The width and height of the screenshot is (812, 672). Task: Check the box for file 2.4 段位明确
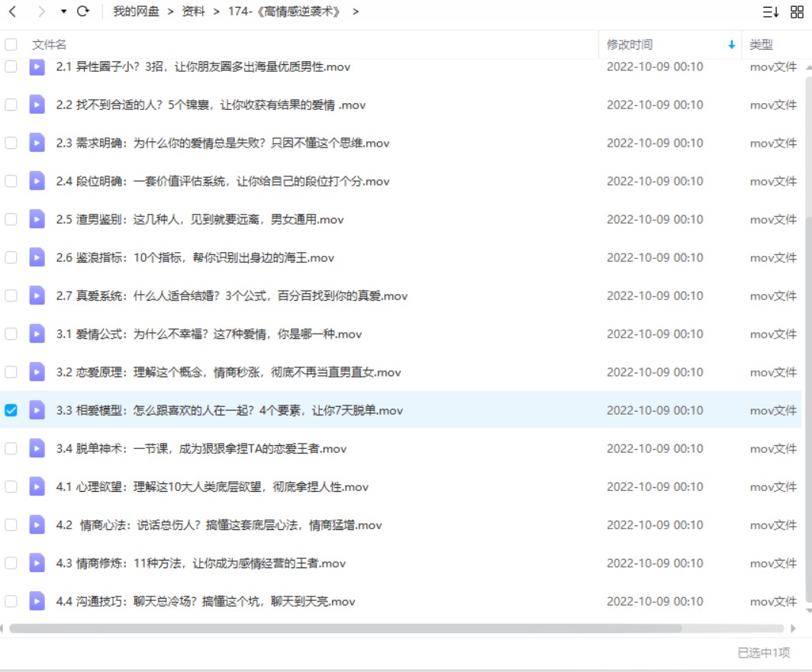tap(11, 181)
